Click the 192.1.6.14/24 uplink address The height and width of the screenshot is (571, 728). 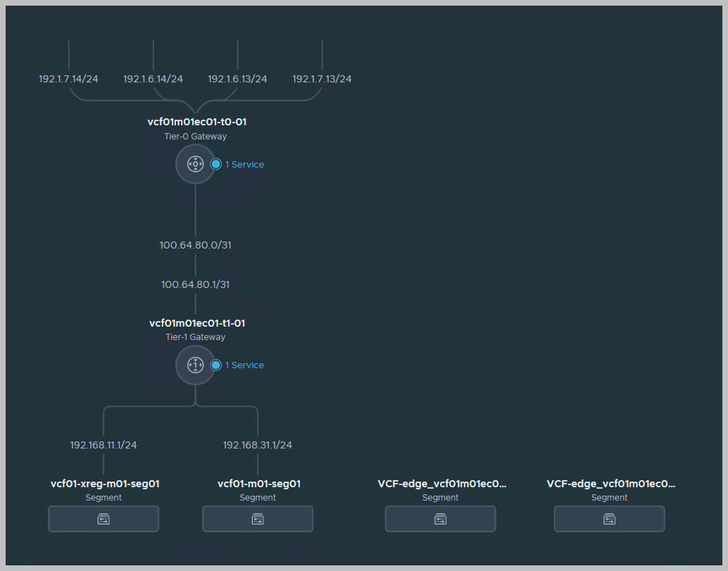click(153, 79)
